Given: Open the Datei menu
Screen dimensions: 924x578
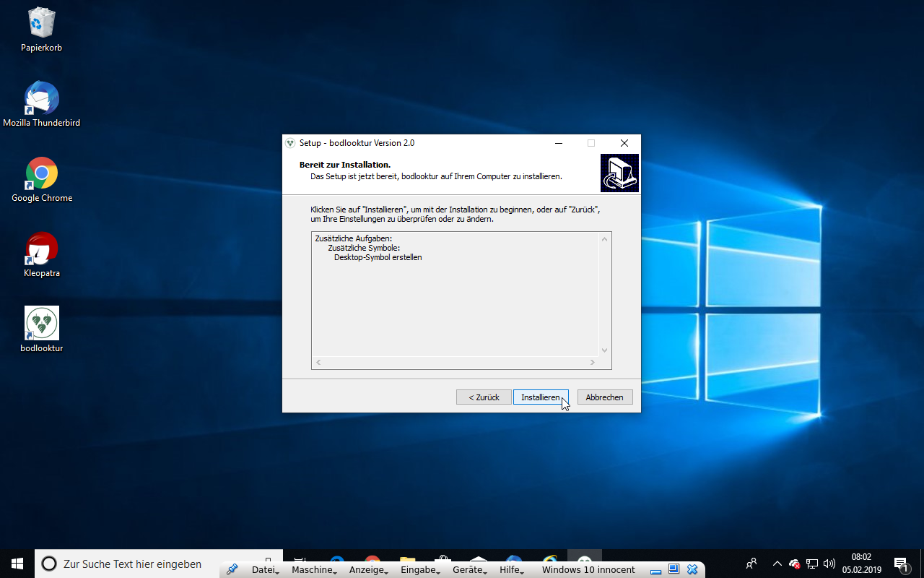Looking at the screenshot, I should 264,569.
